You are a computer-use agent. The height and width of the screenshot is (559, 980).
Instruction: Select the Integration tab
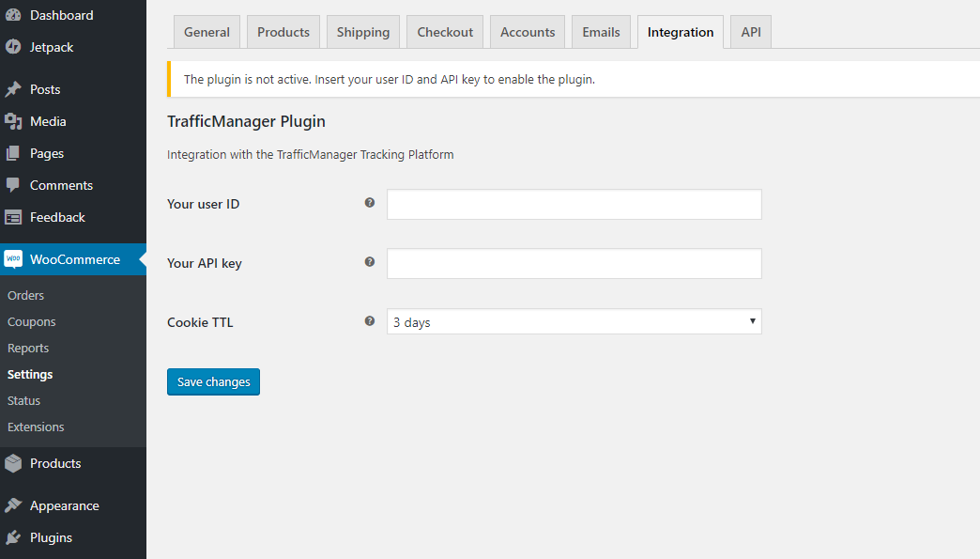(680, 32)
